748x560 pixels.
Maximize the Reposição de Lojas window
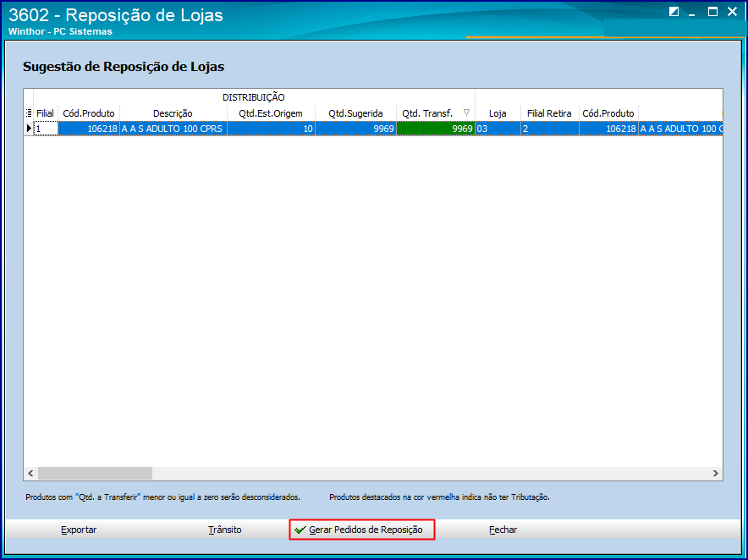coord(712,12)
